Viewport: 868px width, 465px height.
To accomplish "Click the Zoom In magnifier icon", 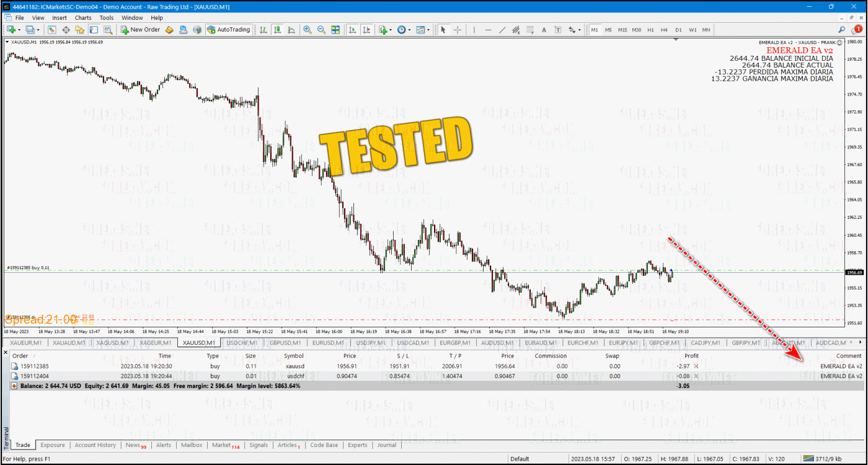I will [308, 30].
